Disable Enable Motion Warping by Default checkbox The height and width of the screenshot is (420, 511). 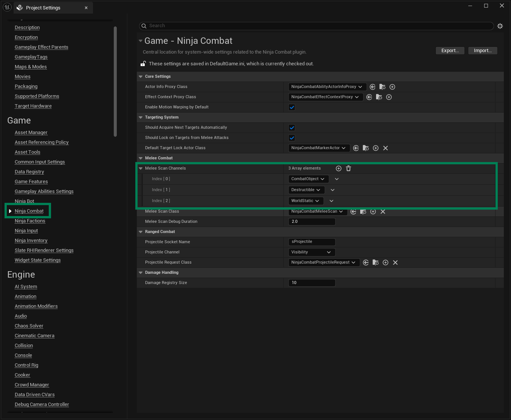point(292,107)
